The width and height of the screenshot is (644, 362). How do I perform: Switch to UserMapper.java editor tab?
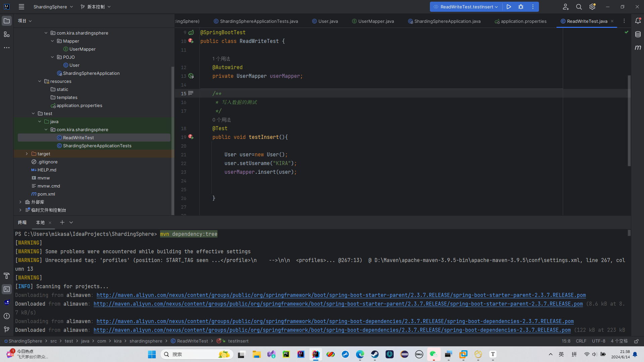pos(373,21)
